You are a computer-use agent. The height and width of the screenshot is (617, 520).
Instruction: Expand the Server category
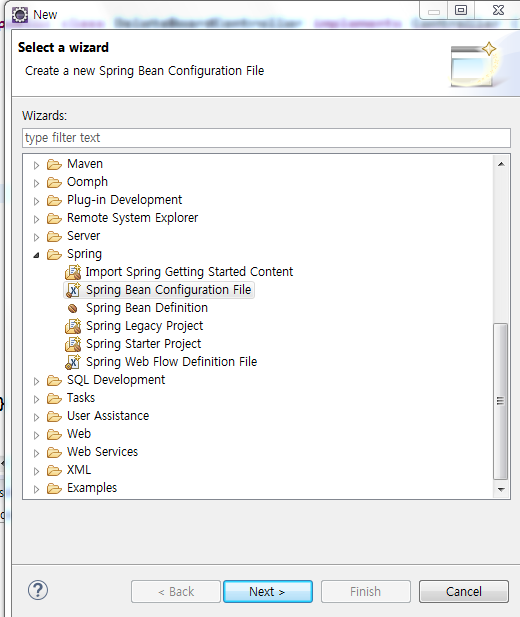pyautogui.click(x=36, y=237)
